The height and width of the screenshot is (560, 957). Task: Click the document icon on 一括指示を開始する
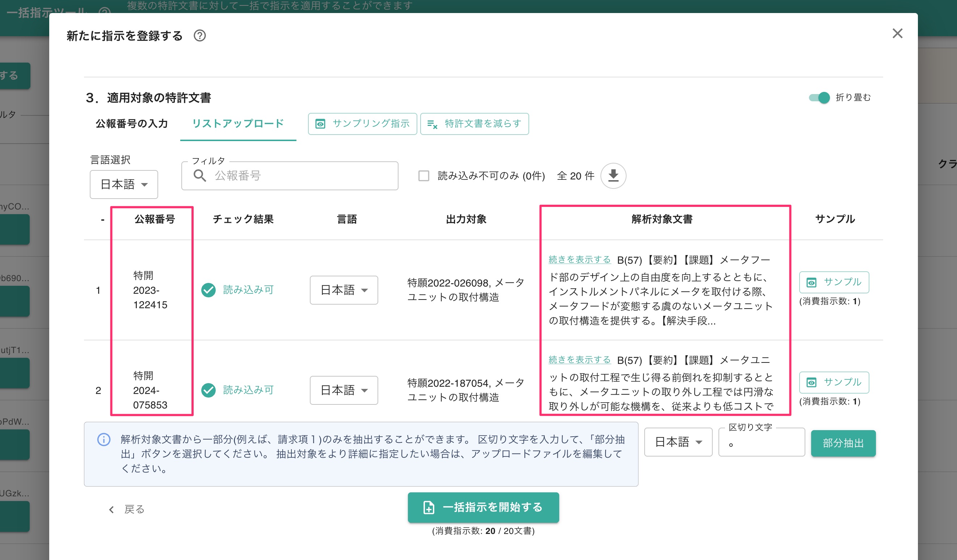point(429,508)
